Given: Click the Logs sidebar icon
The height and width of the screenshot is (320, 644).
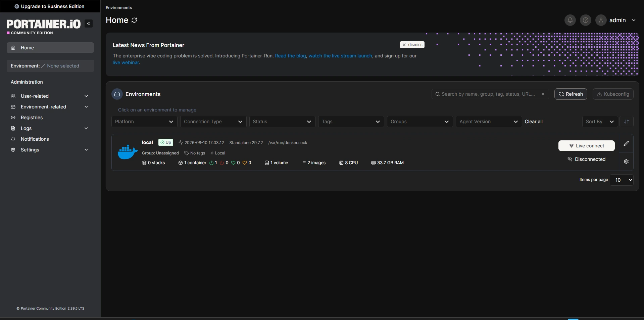Looking at the screenshot, I should pos(13,128).
